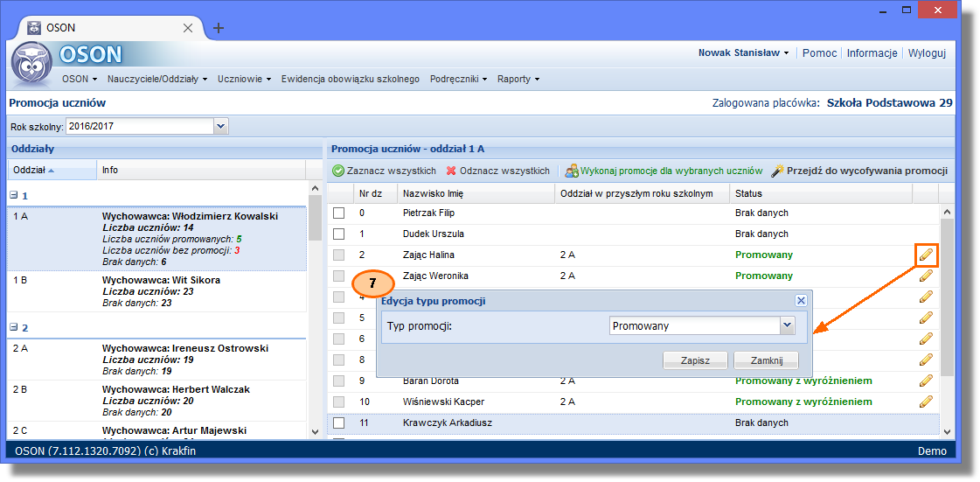Collapse group 1 in Oddziały tree
Image resolution: width=980 pixels, height=482 pixels.
(14, 196)
